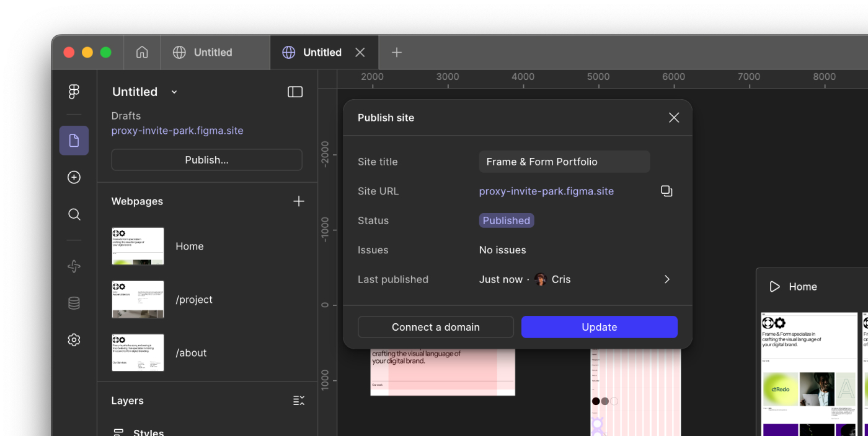This screenshot has width=868, height=436.
Task: Click the Webpages section header
Action: pos(137,201)
